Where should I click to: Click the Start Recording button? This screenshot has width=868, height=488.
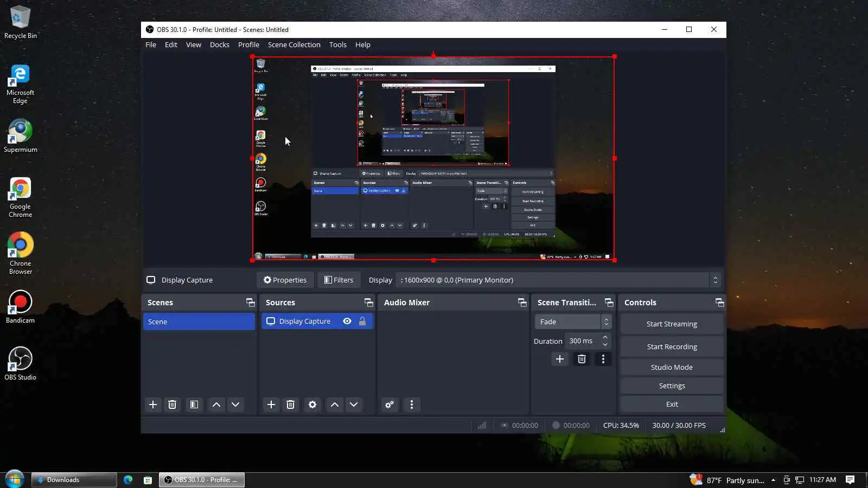coord(672,346)
